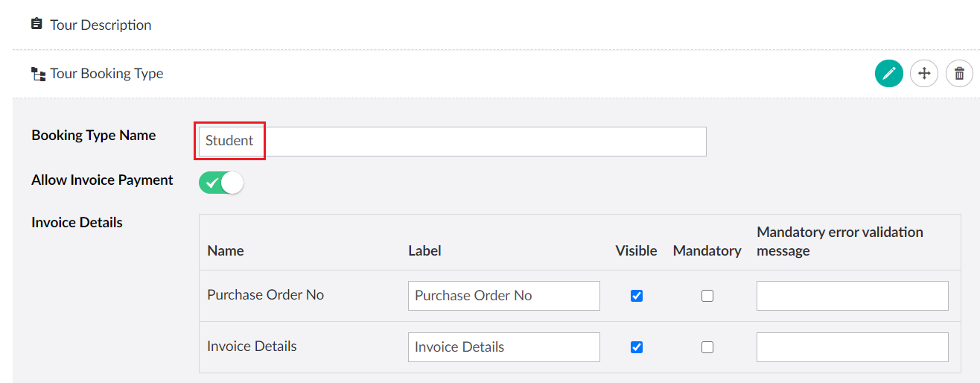Edit the Purchase Order No label field

[503, 296]
